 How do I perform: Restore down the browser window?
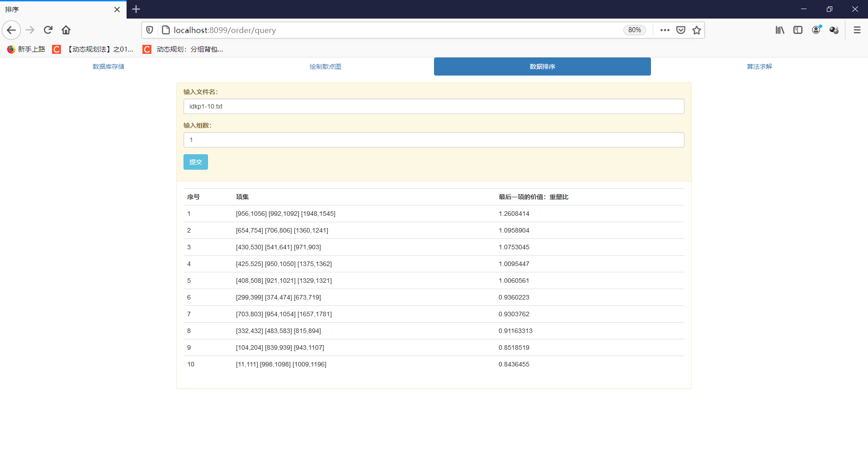[830, 9]
